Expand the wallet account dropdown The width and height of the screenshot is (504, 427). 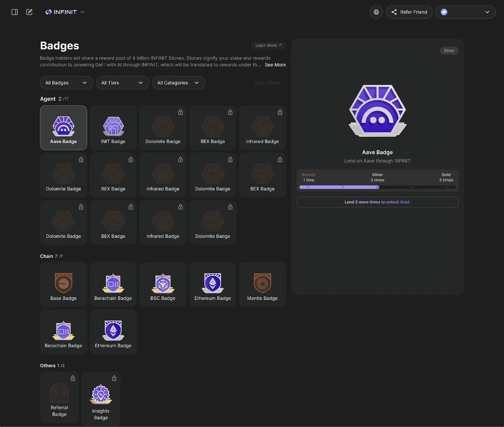465,12
